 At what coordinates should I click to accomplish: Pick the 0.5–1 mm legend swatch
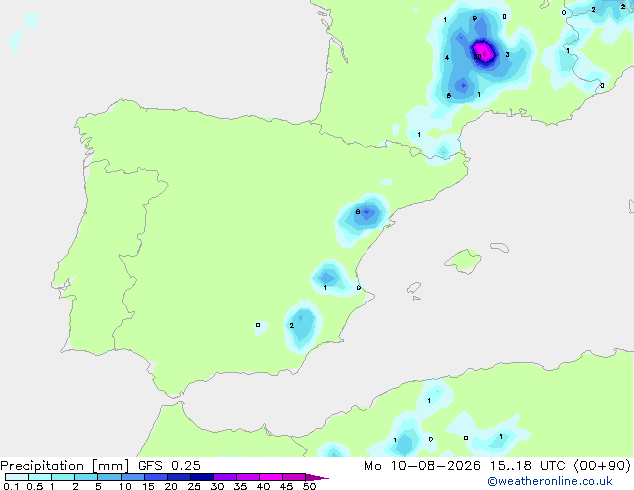point(40,477)
